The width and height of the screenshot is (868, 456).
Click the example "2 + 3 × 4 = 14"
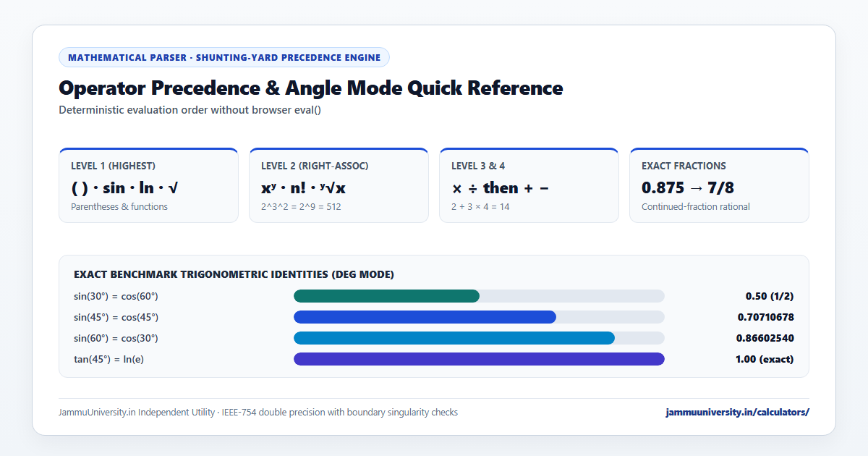point(481,206)
